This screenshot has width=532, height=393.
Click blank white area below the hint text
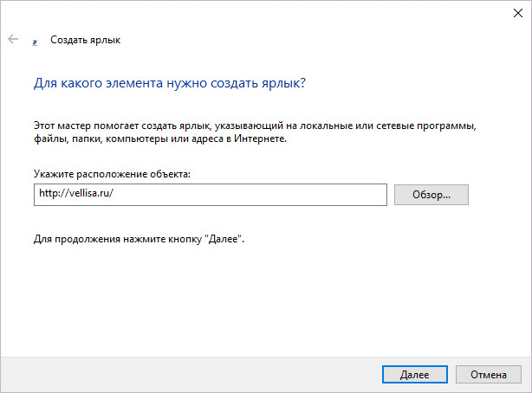pyautogui.click(x=260, y=294)
